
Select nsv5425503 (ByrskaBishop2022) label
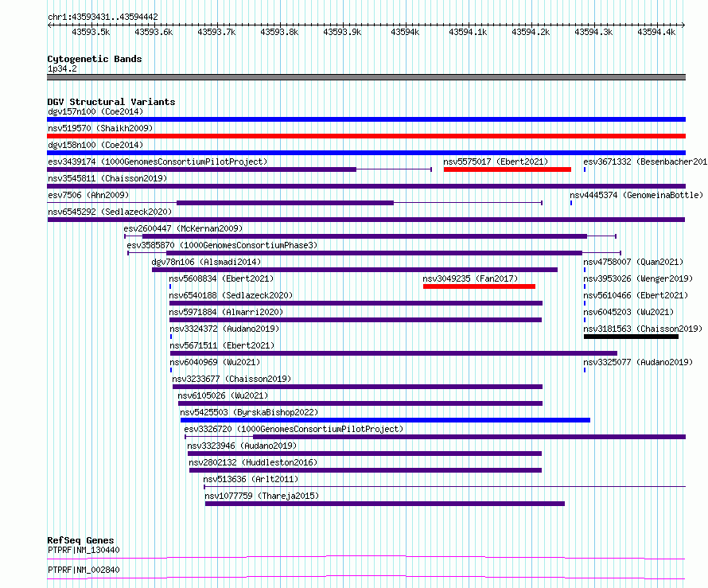[249, 412]
